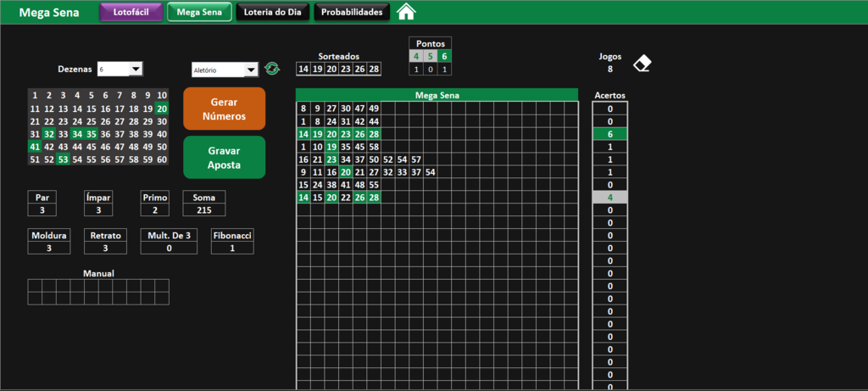868x391 pixels.
Task: Click the Par value box
Action: 42,209
